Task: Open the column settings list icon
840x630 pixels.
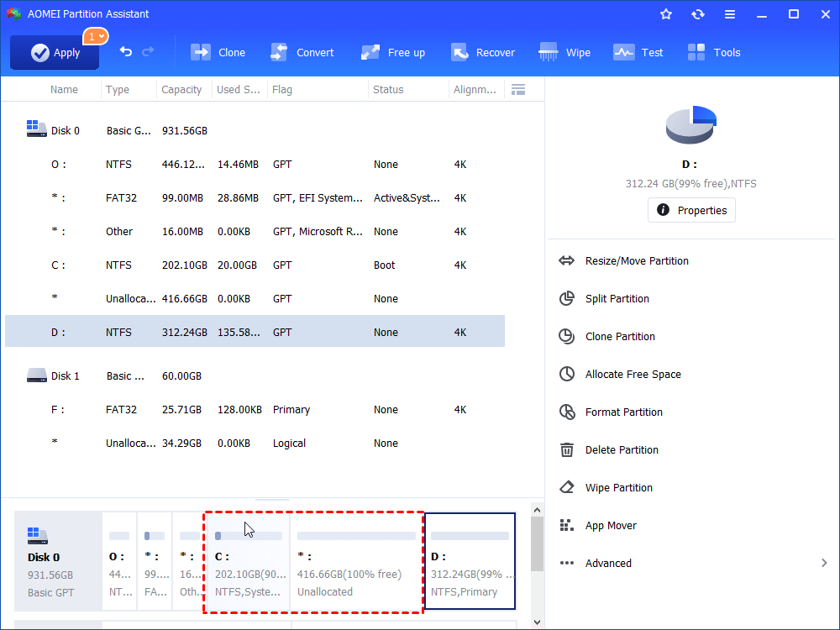Action: point(518,90)
